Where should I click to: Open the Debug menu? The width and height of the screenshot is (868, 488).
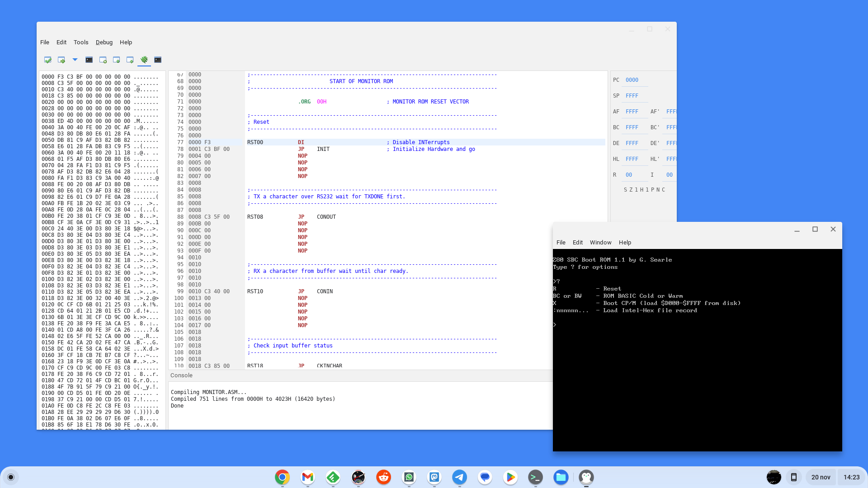click(104, 42)
